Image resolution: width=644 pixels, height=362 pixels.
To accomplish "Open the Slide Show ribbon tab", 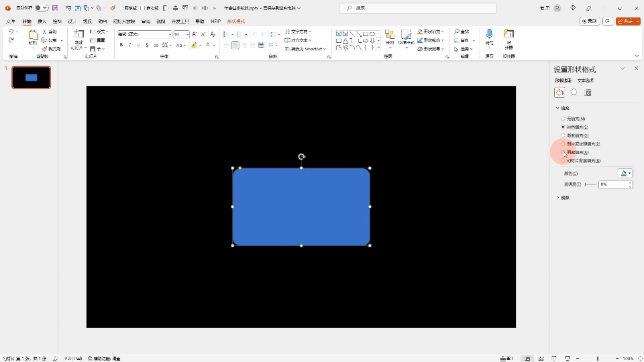I will tap(123, 21).
